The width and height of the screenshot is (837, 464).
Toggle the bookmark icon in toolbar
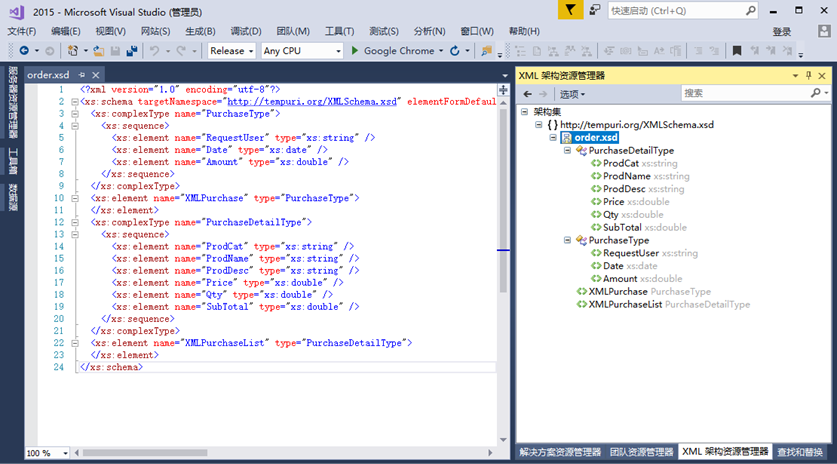click(x=737, y=51)
